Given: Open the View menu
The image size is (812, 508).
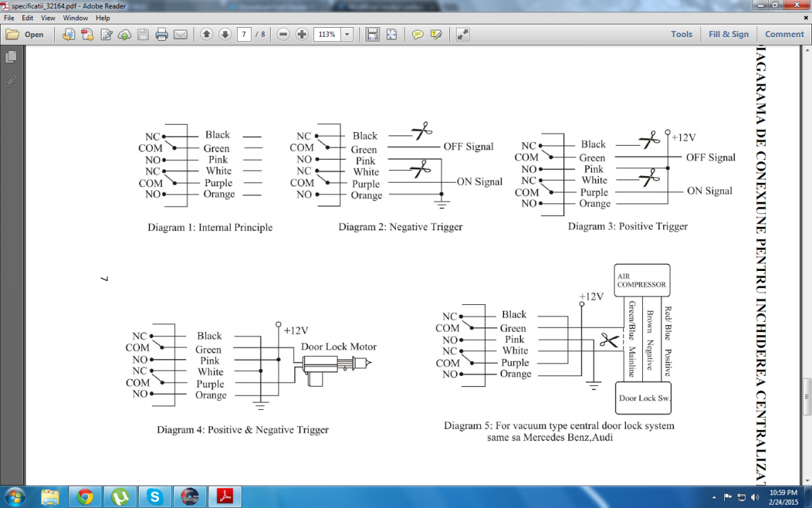Looking at the screenshot, I should pos(48,18).
